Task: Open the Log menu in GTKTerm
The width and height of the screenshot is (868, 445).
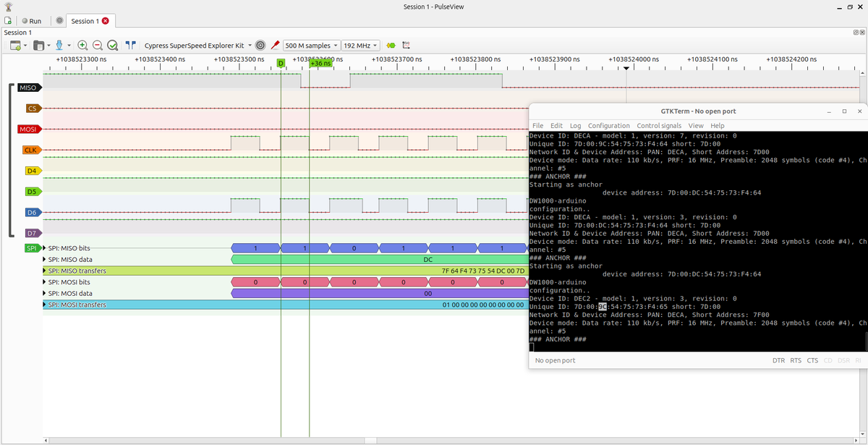Action: pyautogui.click(x=575, y=126)
